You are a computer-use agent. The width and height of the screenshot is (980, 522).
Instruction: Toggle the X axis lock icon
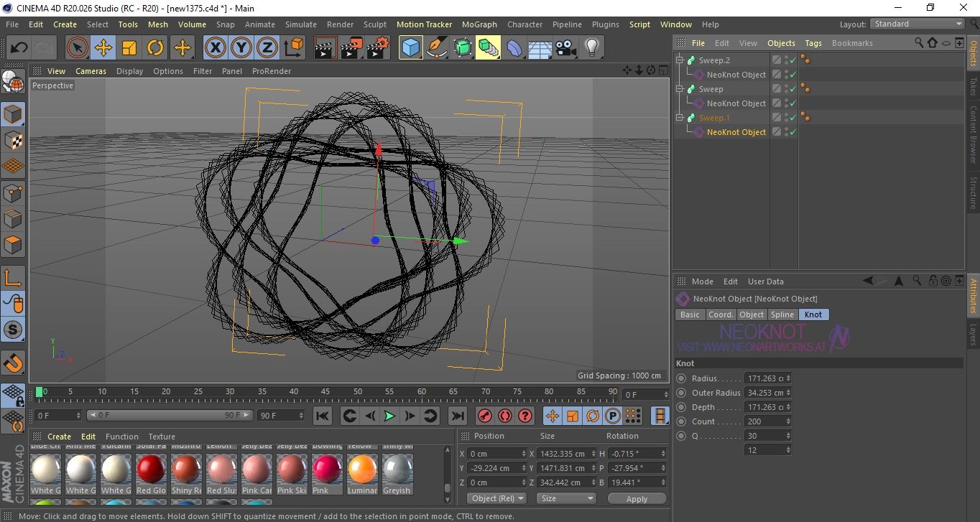click(215, 48)
